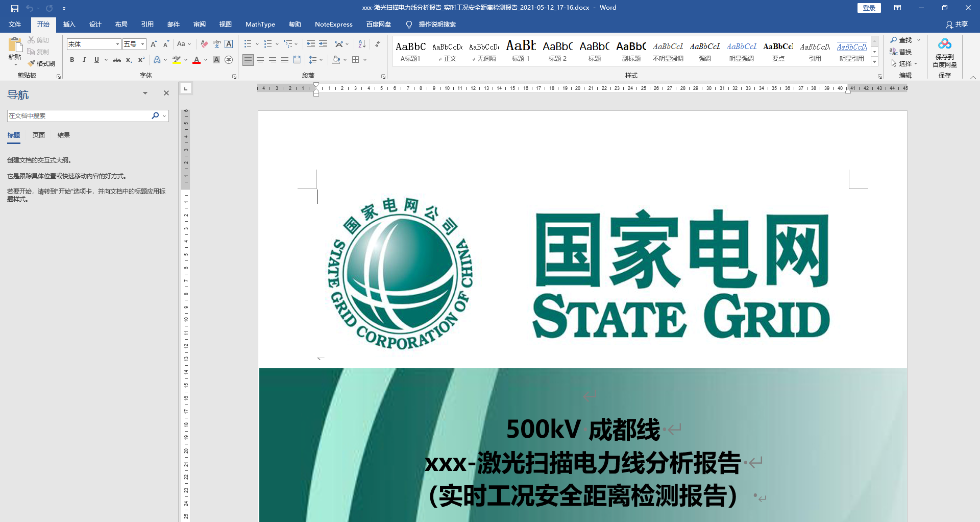Viewport: 980px width, 522px height.
Task: Click the yellow text highlight color button
Action: (177, 60)
